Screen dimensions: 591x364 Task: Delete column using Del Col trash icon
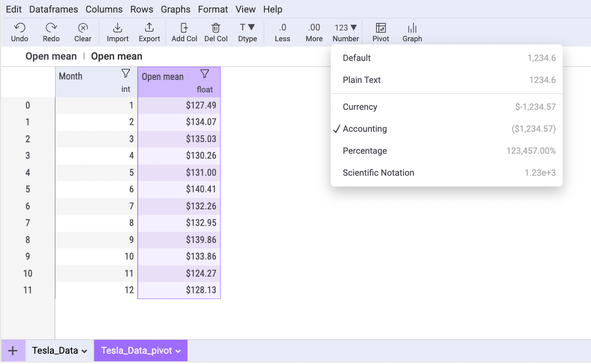(216, 28)
